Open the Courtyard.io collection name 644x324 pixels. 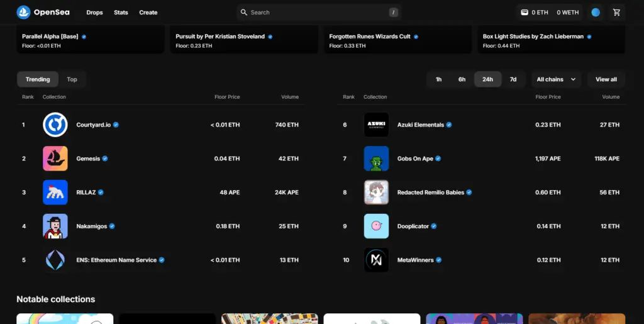tap(94, 125)
